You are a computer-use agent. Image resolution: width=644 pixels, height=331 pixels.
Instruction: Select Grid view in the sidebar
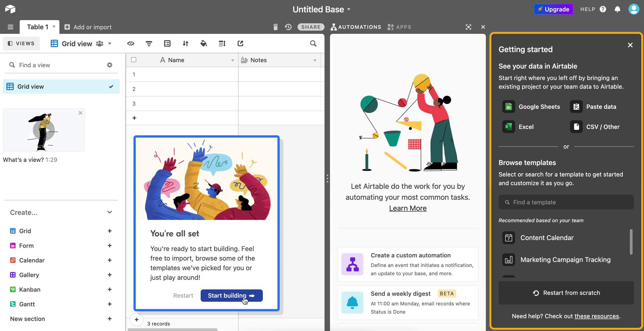(x=61, y=86)
